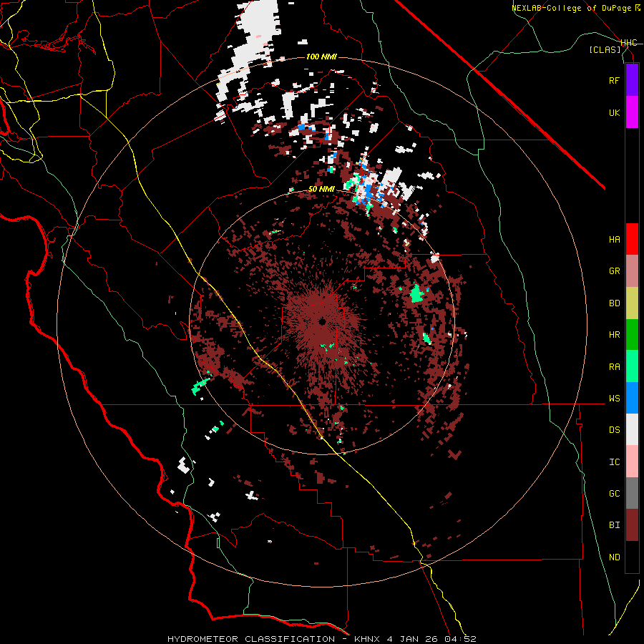Image resolution: width=644 pixels, height=644 pixels.
Task: Click the "GC" legend label
Action: pos(614,493)
